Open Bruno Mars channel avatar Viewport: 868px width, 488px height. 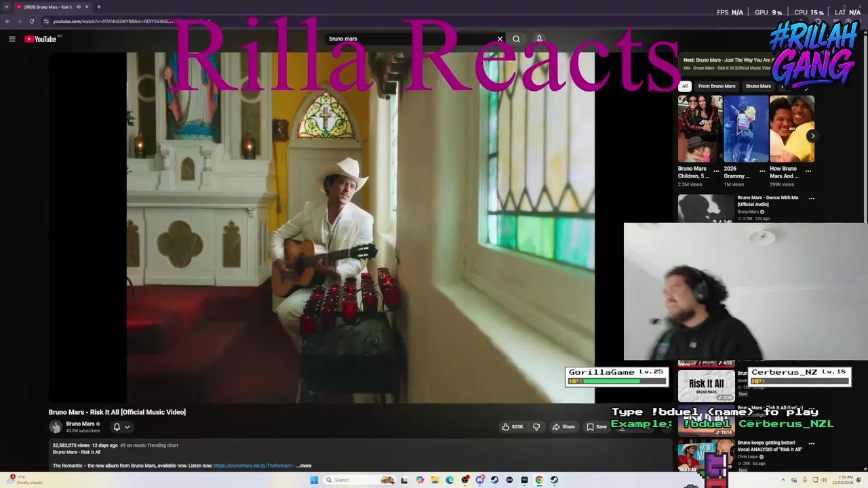pos(56,427)
